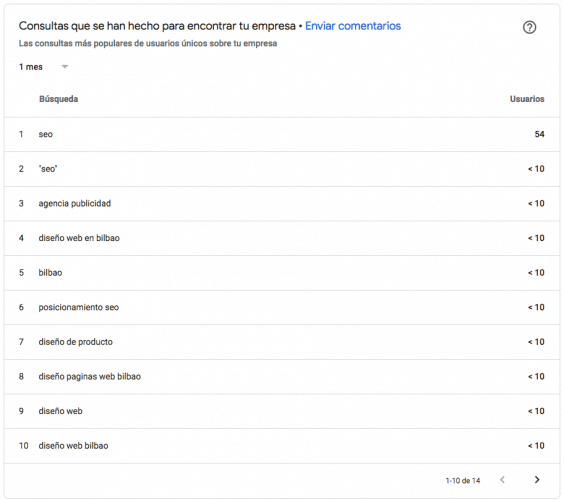This screenshot has width=564, height=500.
Task: Open the help question mark icon
Action: point(529,27)
